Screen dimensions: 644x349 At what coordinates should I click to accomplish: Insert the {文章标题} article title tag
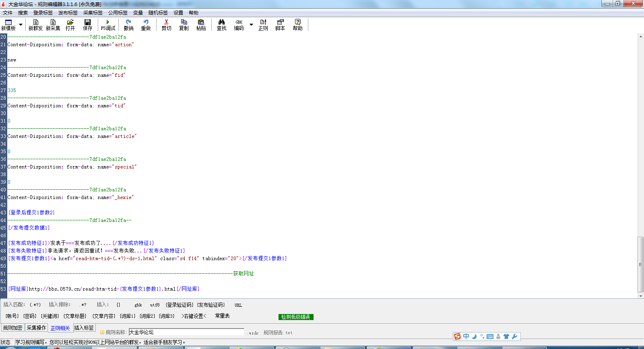75,316
